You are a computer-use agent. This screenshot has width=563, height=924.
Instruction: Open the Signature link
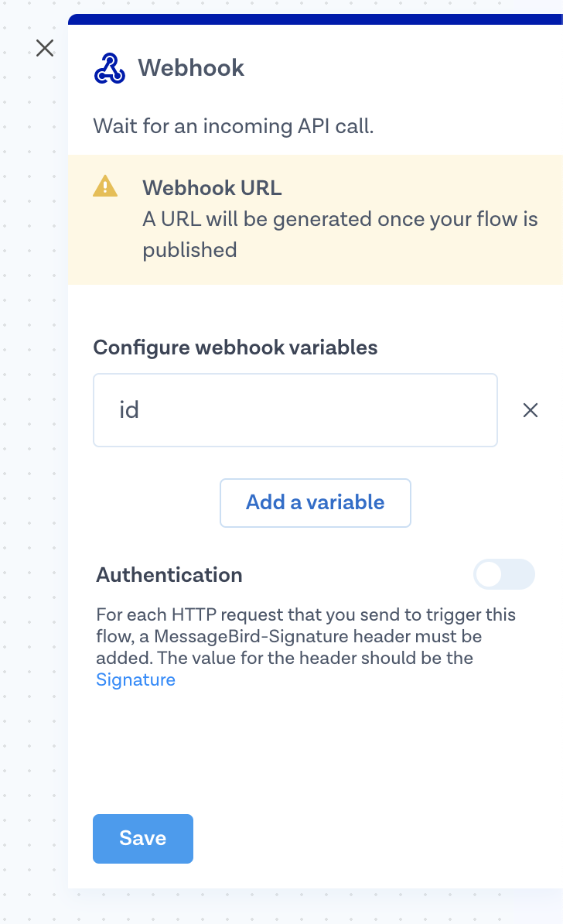tap(135, 679)
